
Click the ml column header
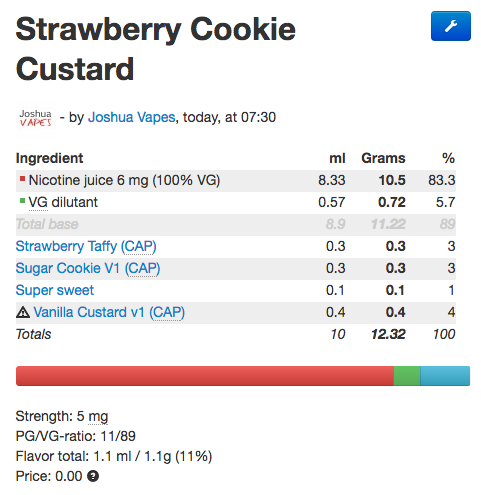click(337, 158)
